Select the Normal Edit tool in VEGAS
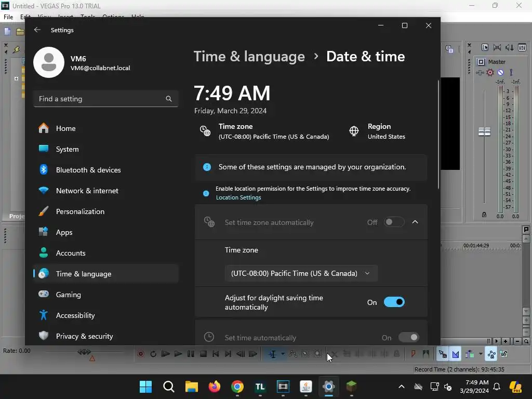This screenshot has height=399, width=532. [x=272, y=354]
